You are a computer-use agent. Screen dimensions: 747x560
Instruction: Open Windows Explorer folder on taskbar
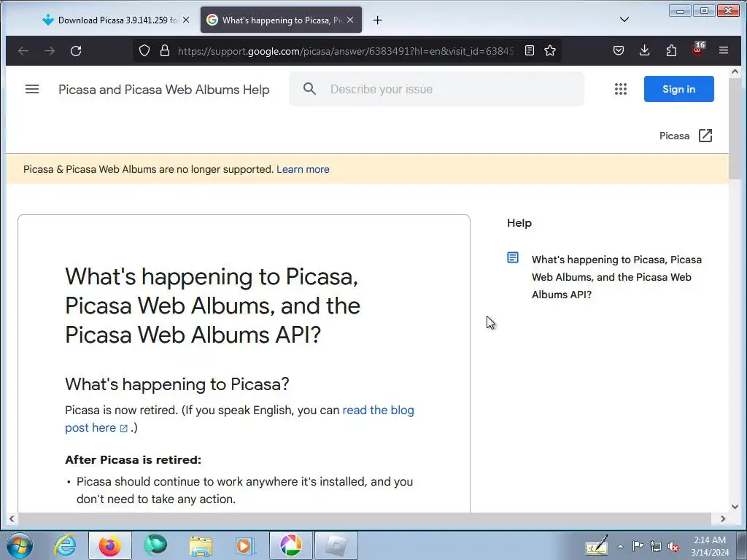point(201,545)
